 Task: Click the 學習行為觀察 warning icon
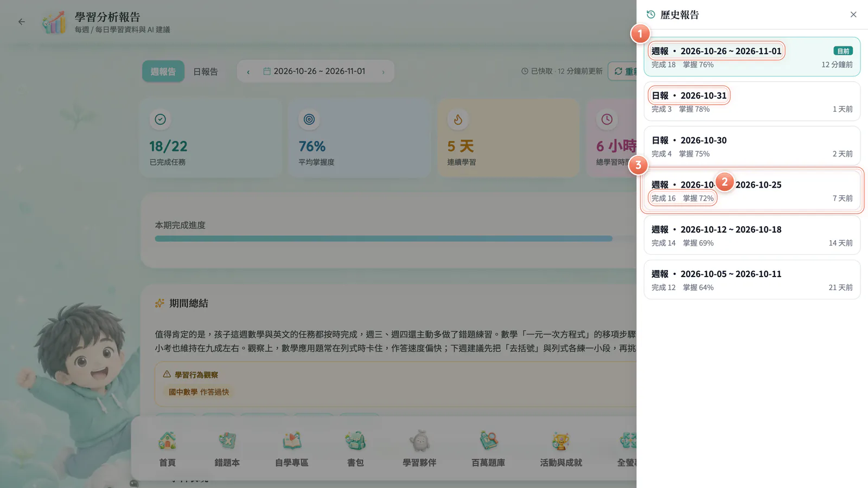167,374
